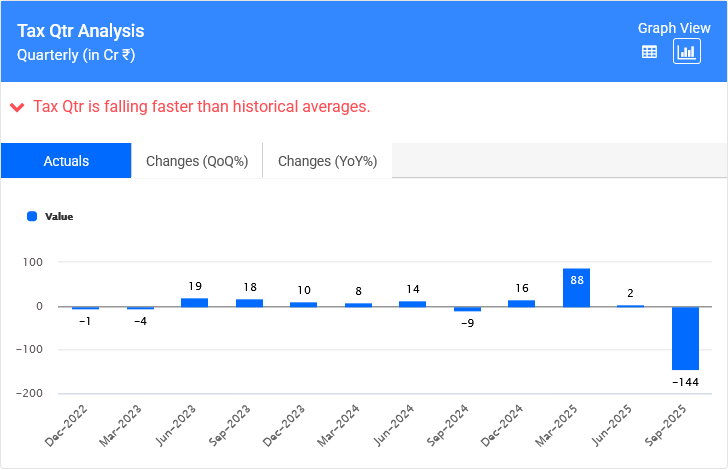The image size is (728, 470).
Task: Click the falling faster than averages message
Action: point(202,107)
